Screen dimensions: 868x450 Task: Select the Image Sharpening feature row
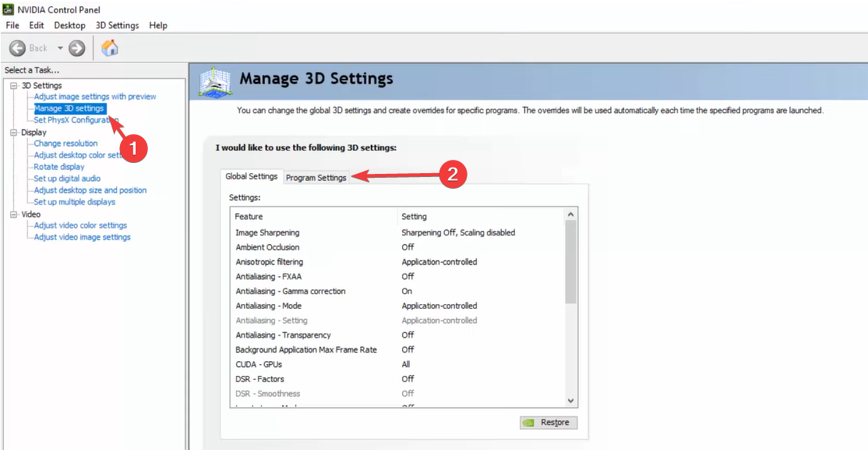(x=397, y=232)
